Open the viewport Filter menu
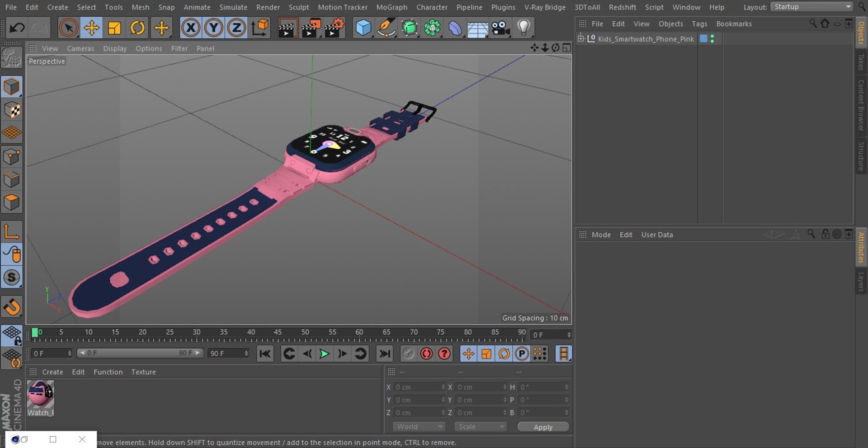868x448 pixels. tap(179, 48)
